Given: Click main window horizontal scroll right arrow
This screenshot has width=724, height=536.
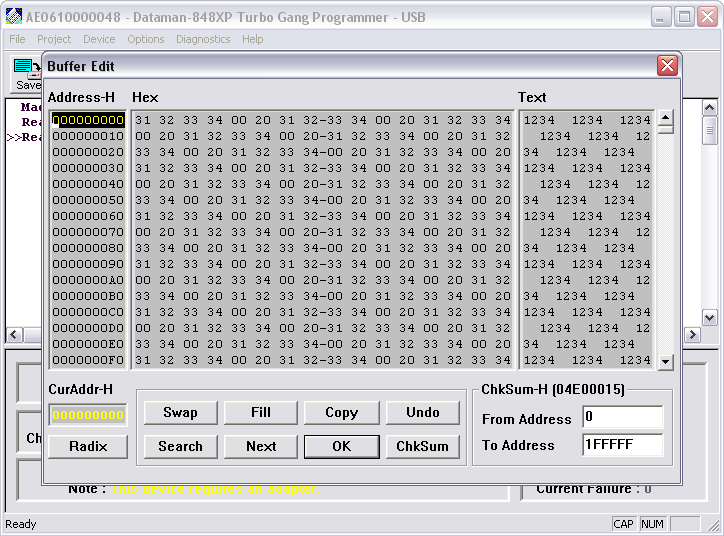Looking at the screenshot, I should click(x=692, y=335).
